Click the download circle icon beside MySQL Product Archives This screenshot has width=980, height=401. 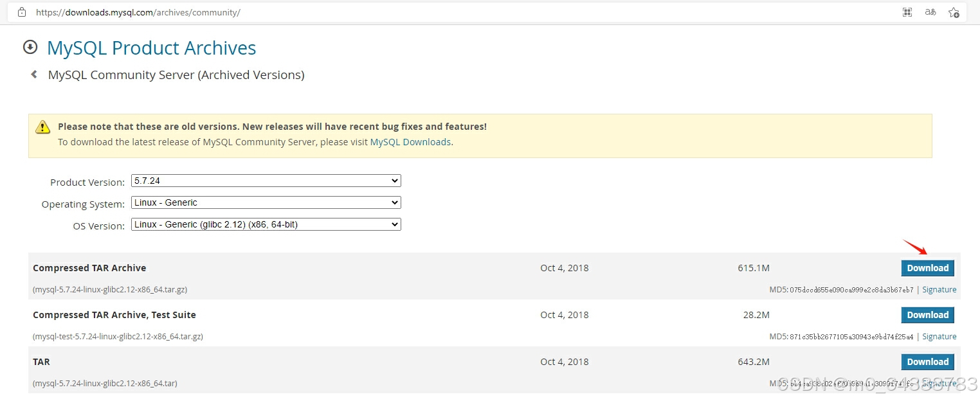click(30, 47)
